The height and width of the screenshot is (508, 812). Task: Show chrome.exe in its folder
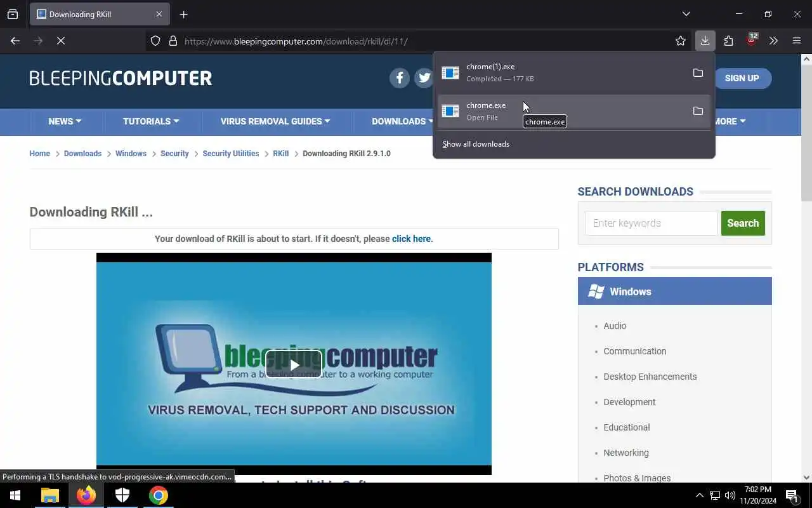(x=698, y=111)
